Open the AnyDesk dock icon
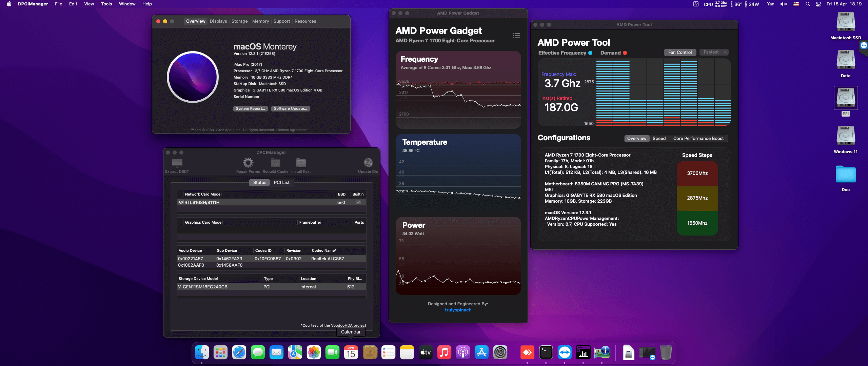Viewport: 868px width, 366px height. tap(527, 353)
